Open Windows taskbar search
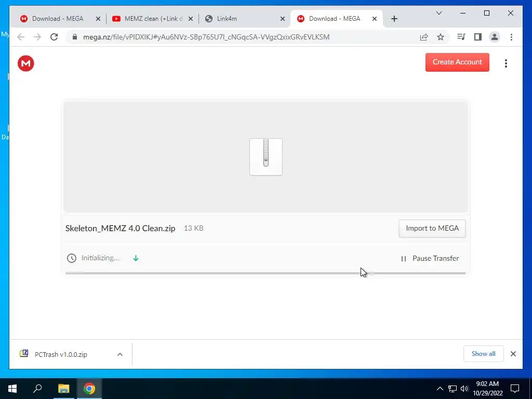 click(x=37, y=389)
